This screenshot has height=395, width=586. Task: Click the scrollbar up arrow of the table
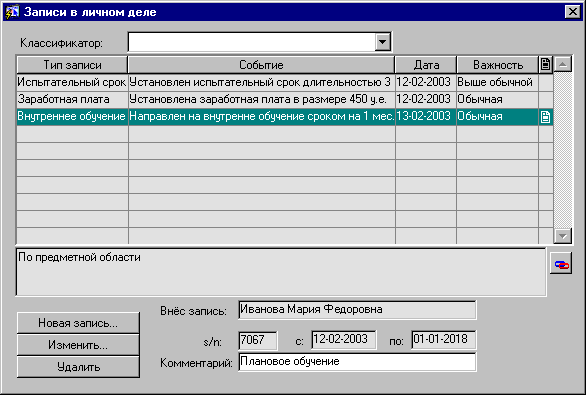562,64
